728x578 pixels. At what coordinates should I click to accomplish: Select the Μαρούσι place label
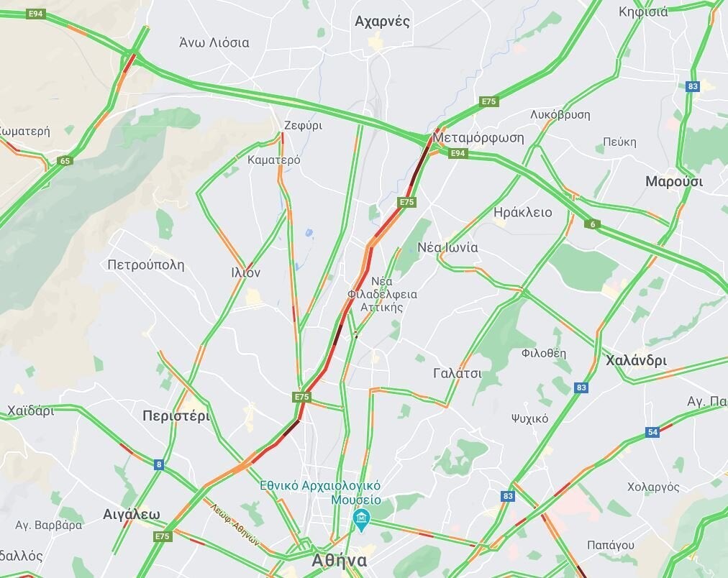click(x=674, y=181)
